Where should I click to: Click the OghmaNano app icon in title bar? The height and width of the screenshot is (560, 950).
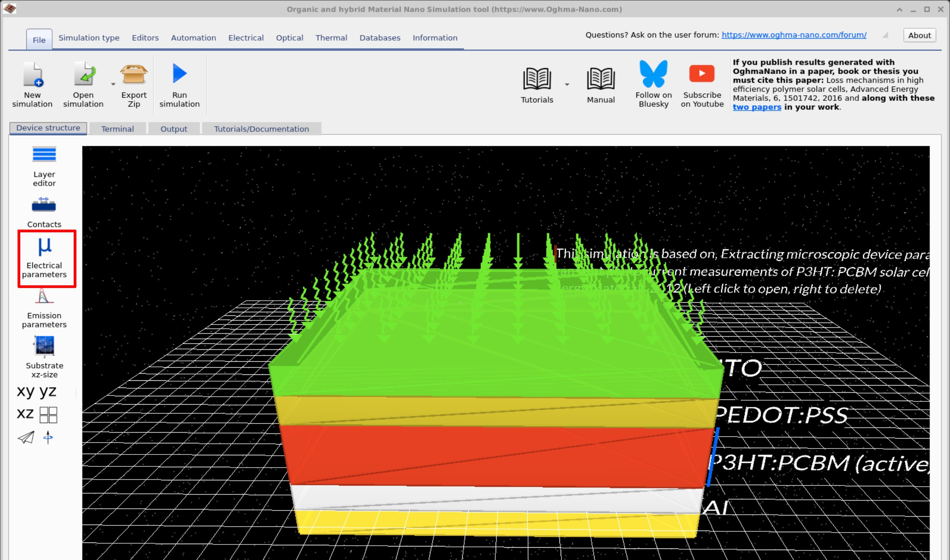(x=10, y=9)
